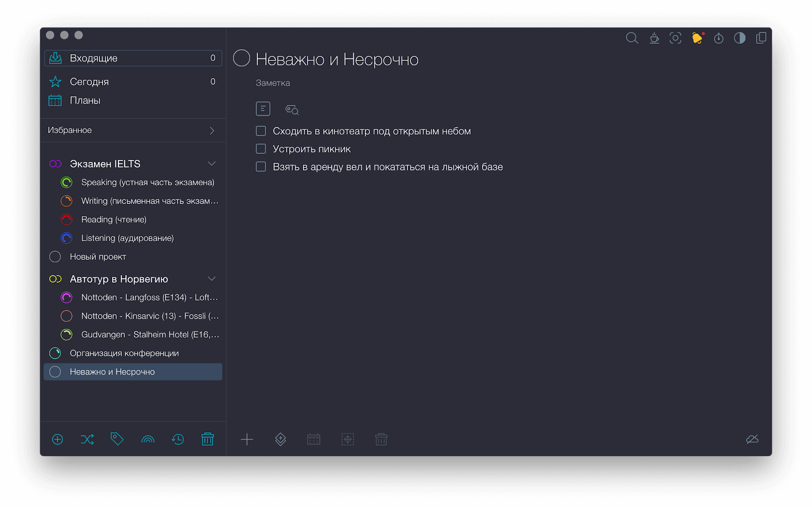
Task: Add a new task with plus icon
Action: [x=247, y=439]
